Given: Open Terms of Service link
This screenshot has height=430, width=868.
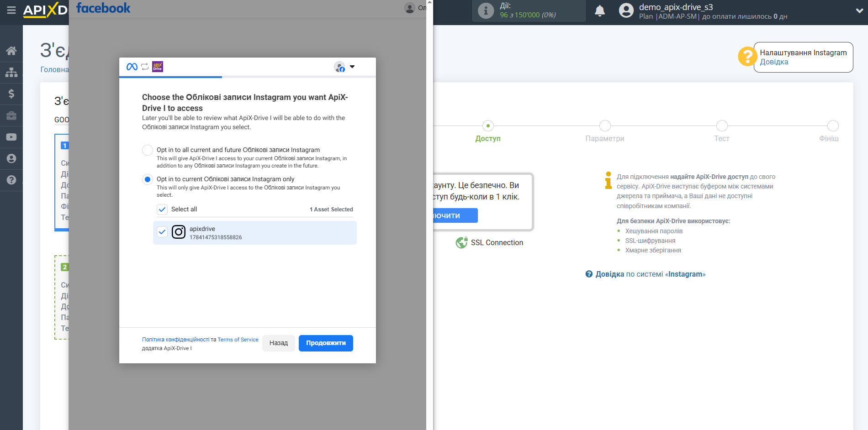Looking at the screenshot, I should click(x=238, y=340).
